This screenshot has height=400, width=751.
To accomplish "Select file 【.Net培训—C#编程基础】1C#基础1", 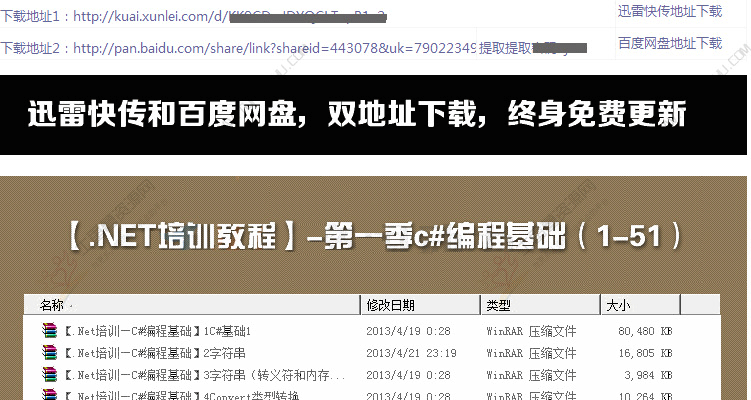I will point(158,331).
